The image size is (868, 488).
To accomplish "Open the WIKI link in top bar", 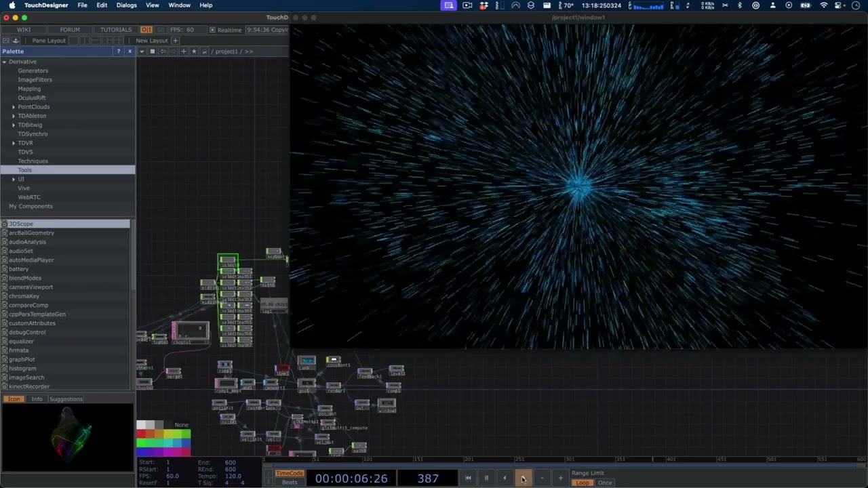I will [24, 30].
